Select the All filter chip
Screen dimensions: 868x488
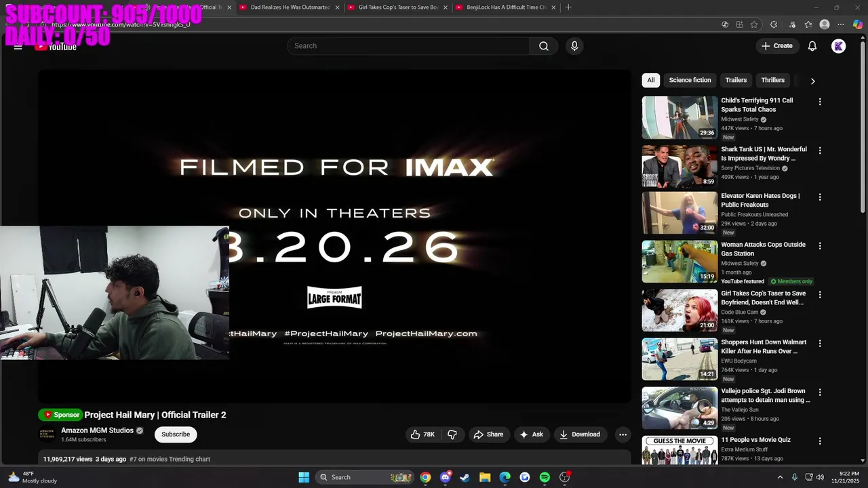[651, 80]
